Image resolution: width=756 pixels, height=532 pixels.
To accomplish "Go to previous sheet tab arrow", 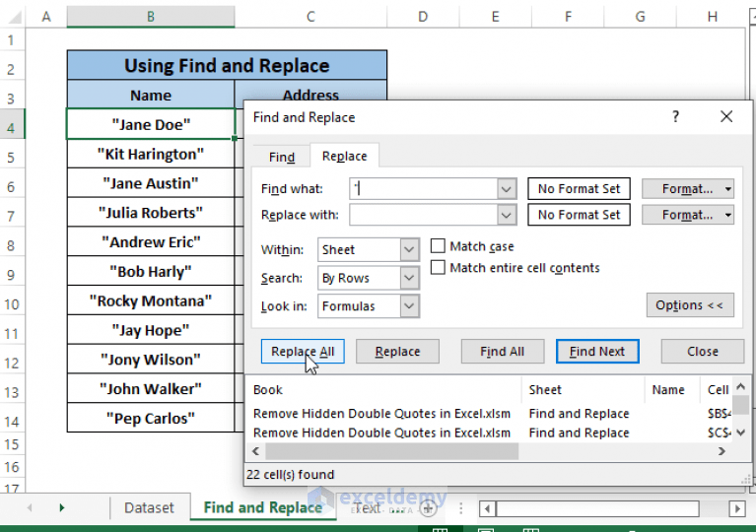I will 30,507.
